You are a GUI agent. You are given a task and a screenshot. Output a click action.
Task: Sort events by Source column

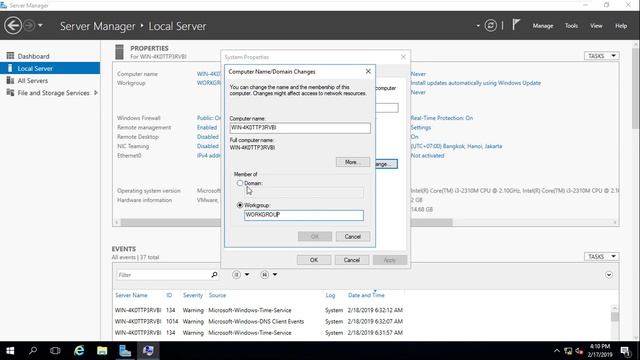point(217,295)
